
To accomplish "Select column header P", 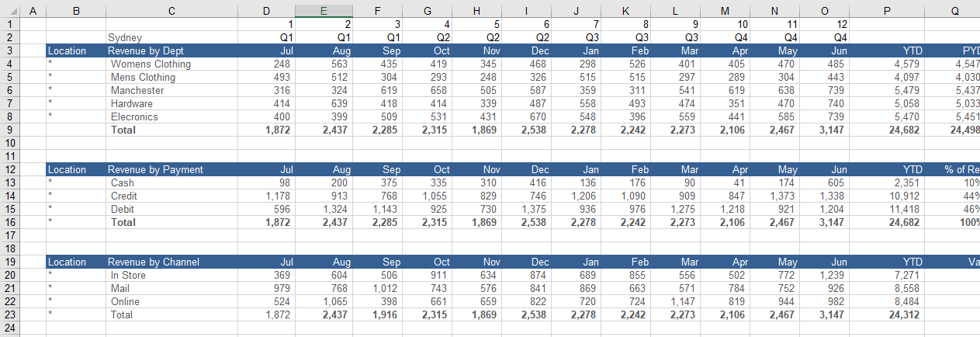I will click(x=887, y=11).
